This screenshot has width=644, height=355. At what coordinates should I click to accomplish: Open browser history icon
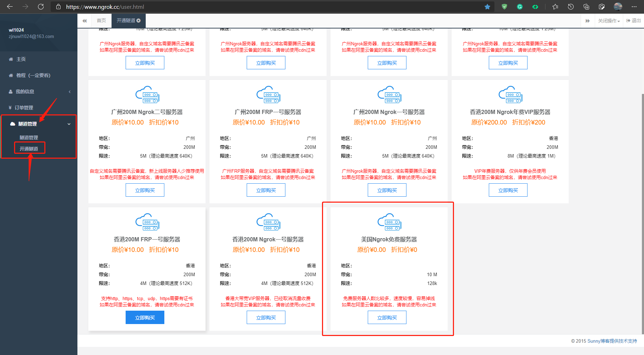click(571, 7)
